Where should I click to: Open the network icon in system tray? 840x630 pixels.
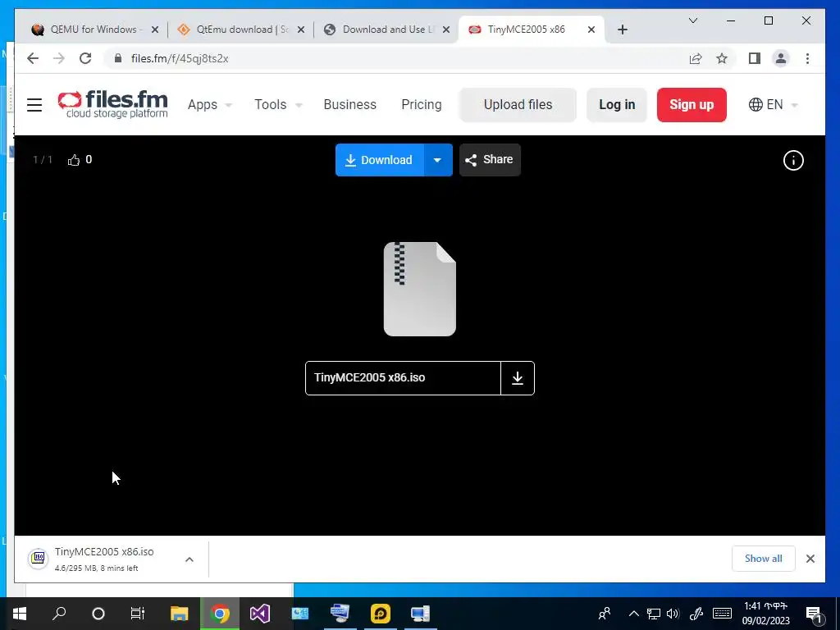(653, 614)
